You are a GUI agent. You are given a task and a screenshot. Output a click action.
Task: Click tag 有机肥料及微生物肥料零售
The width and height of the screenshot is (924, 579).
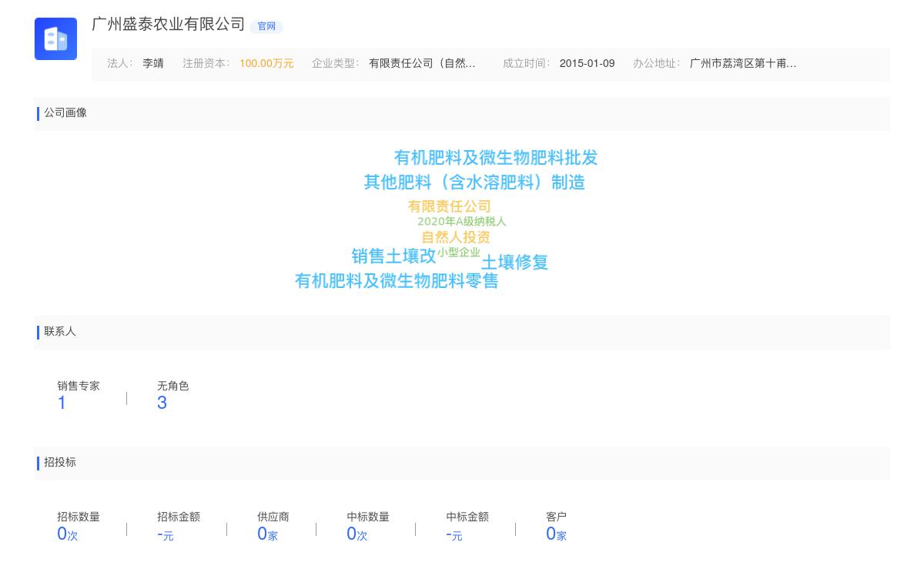click(397, 281)
